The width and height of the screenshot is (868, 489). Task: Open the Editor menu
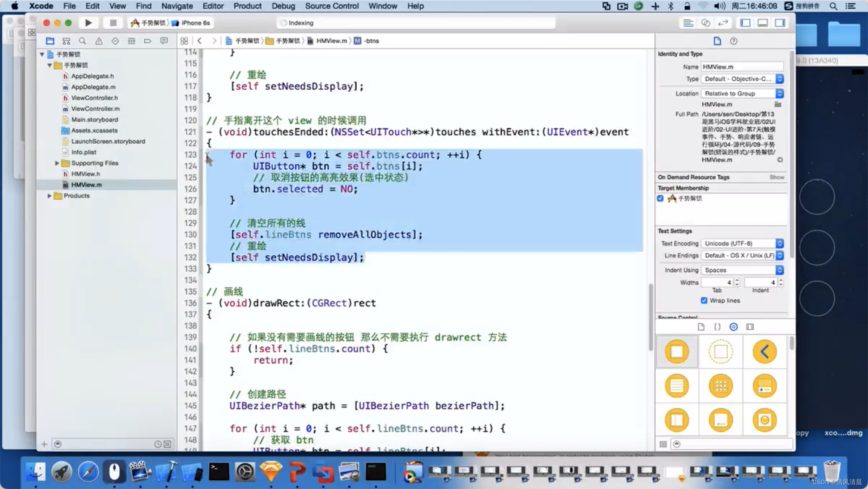(x=213, y=6)
